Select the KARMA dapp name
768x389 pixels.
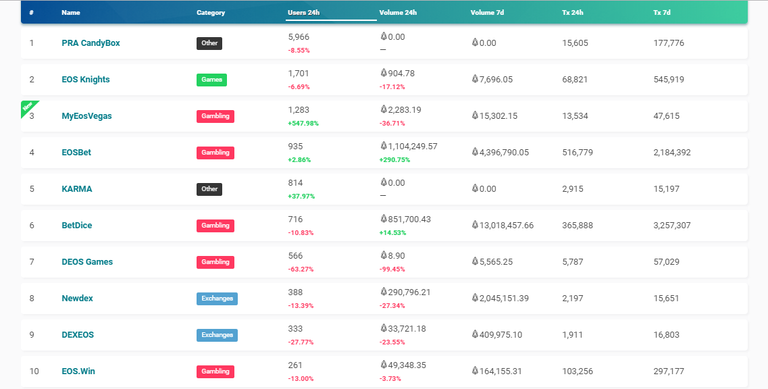coord(77,189)
